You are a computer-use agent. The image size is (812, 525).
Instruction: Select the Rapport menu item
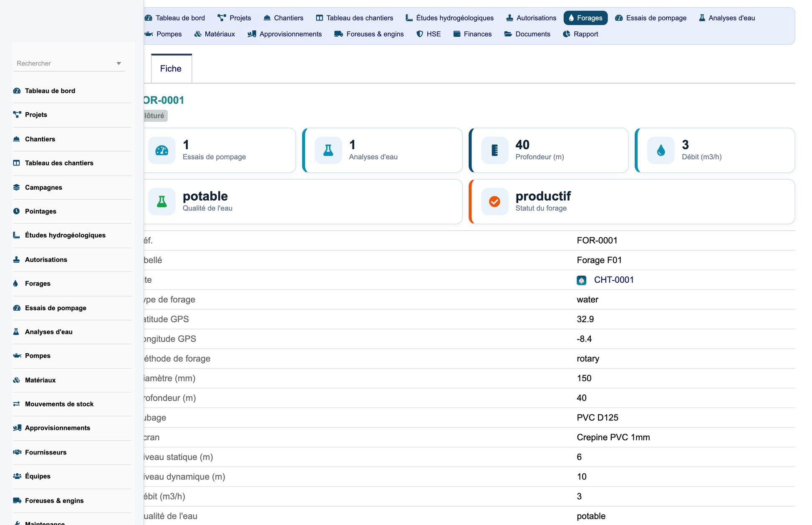(x=580, y=34)
